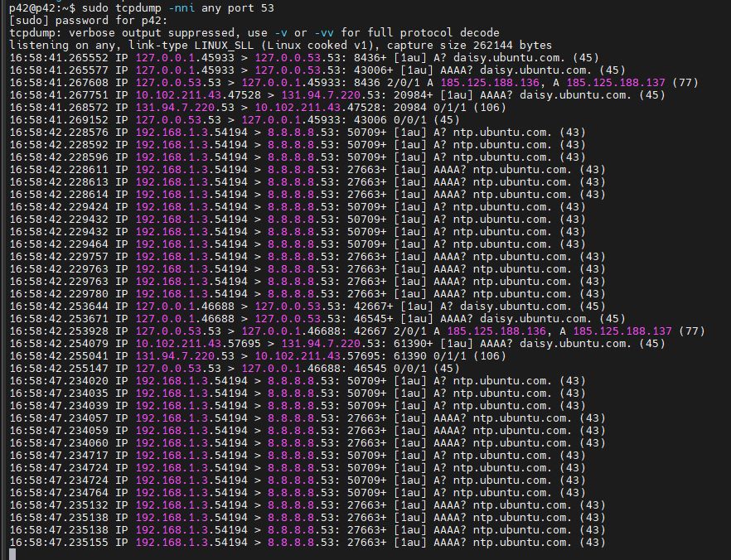Select timestamp 16:58:41.265577
Image resolution: width=731 pixels, height=560 pixels.
(59, 70)
